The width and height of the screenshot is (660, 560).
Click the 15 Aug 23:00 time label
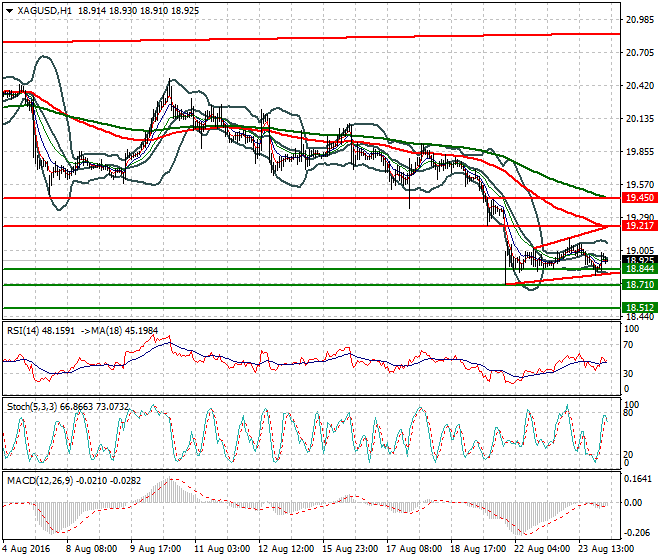(x=351, y=549)
